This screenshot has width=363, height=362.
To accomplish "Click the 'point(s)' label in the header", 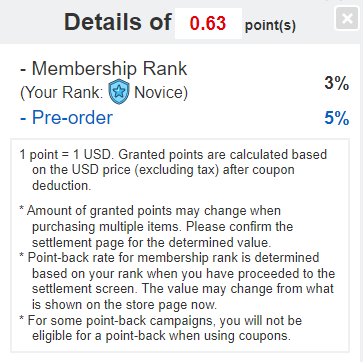I will (270, 26).
